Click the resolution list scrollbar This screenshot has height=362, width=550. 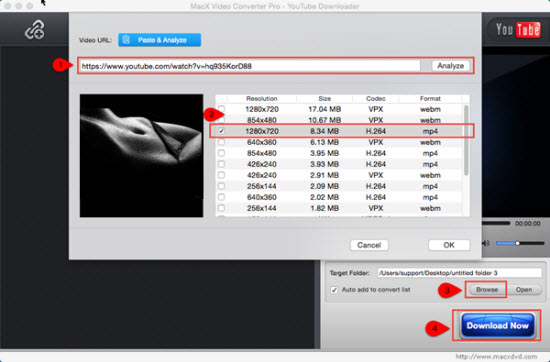(x=466, y=140)
